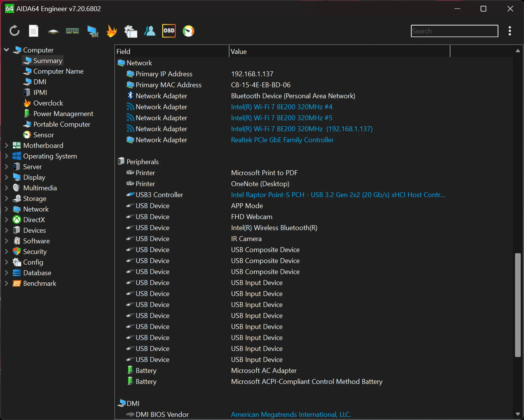524x420 pixels.
Task: Select the Bluetooth Device network adapter row
Action: [314, 96]
